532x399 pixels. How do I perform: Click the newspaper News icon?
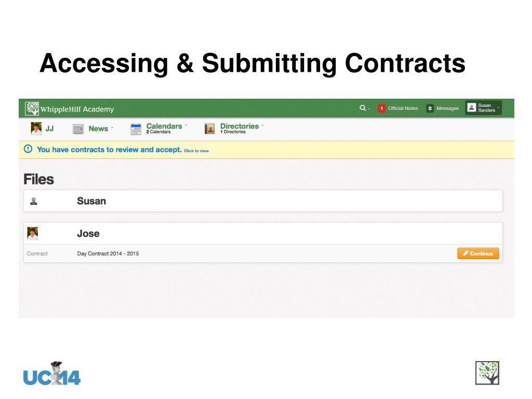(78, 129)
